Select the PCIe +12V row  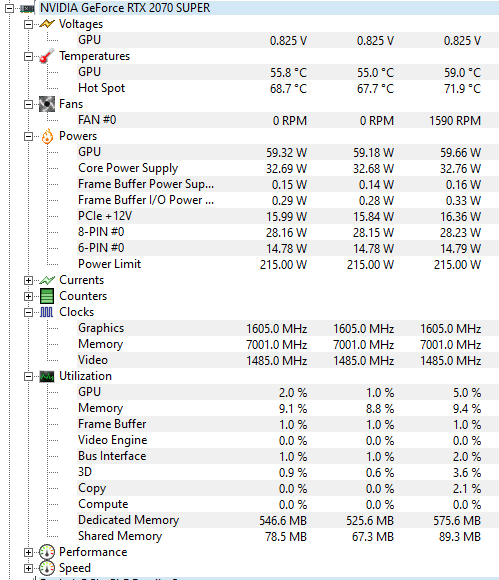pos(288,216)
